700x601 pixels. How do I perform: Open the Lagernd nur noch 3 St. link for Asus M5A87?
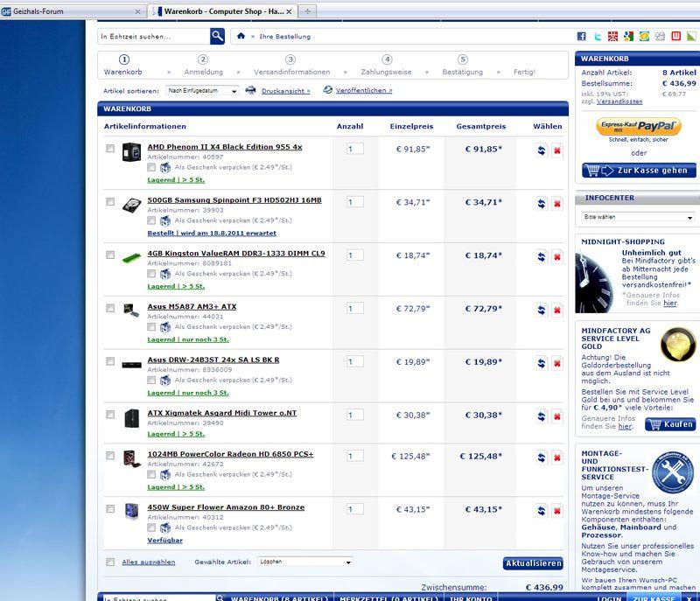click(188, 339)
